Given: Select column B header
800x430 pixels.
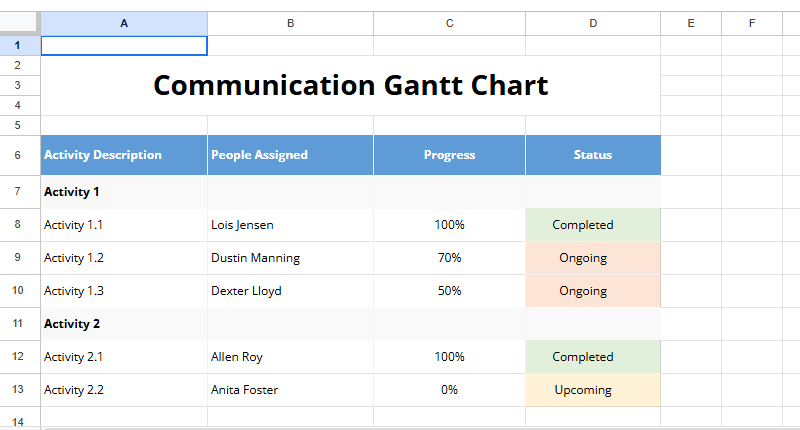Looking at the screenshot, I should coord(290,23).
